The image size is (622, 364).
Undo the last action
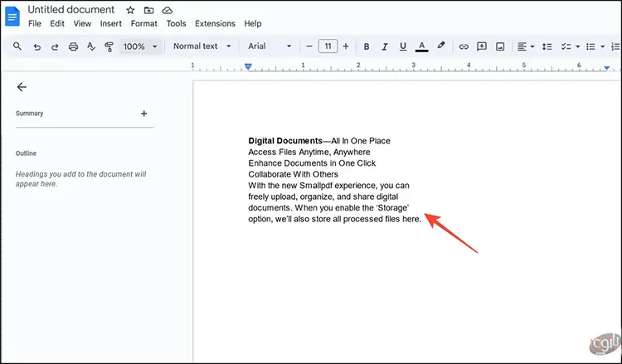click(36, 46)
